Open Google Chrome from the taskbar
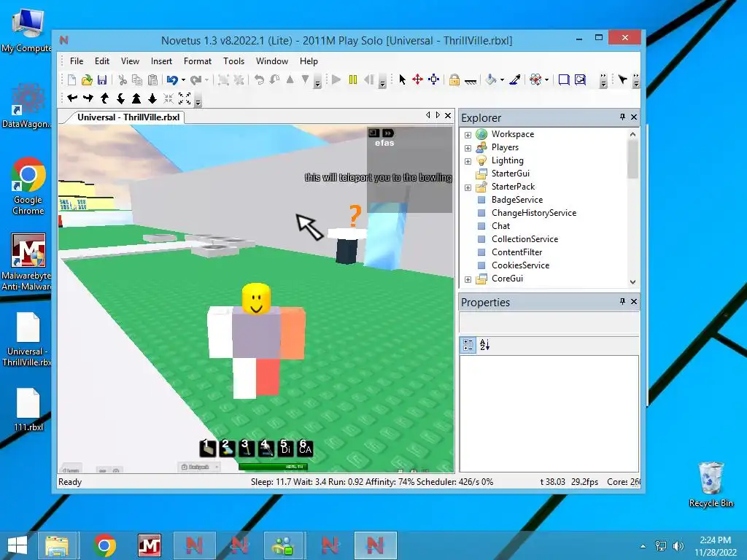This screenshot has height=560, width=747. pos(105,545)
